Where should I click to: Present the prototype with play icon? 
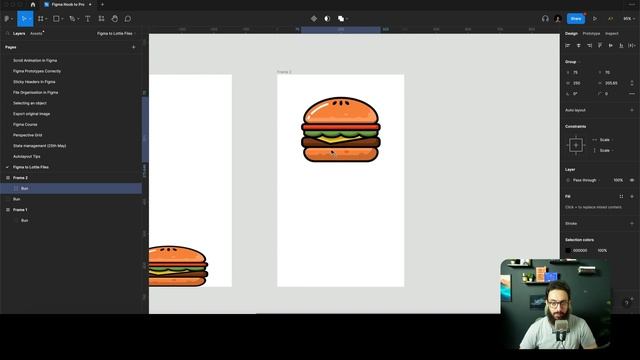[x=595, y=19]
